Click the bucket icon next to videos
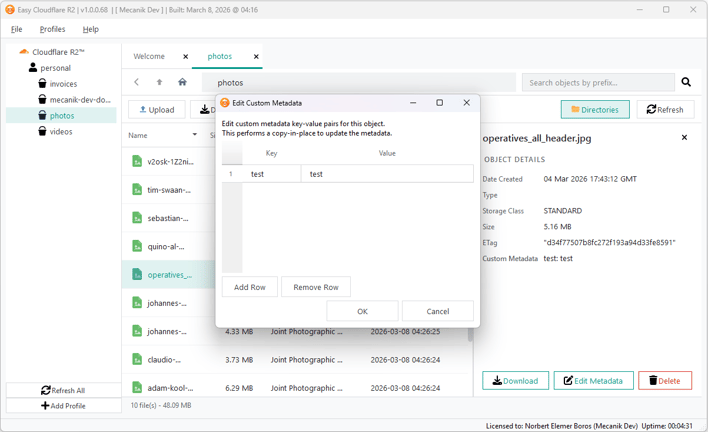 tap(42, 131)
